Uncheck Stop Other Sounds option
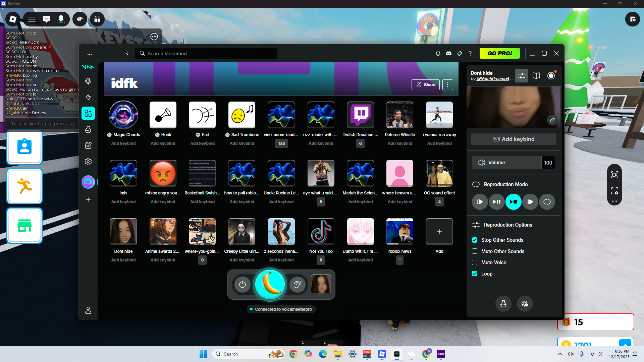This screenshot has width=644, height=362. [x=475, y=240]
